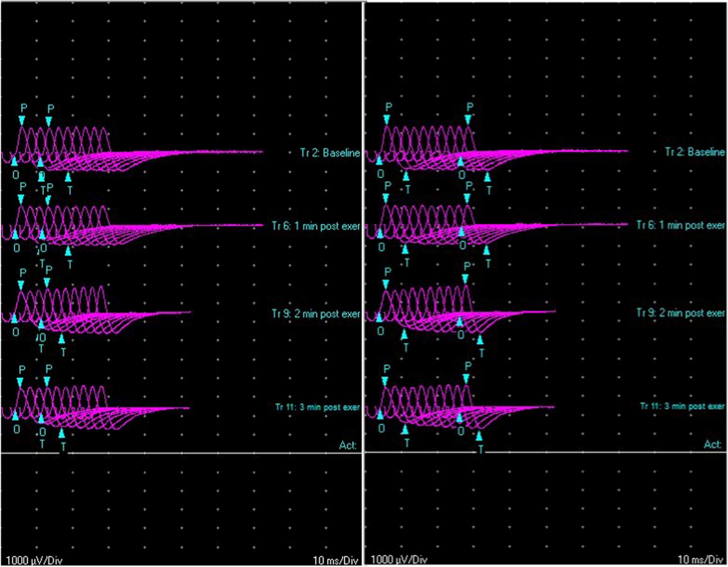Select first O onset marker on right 2 min trace

[379, 317]
